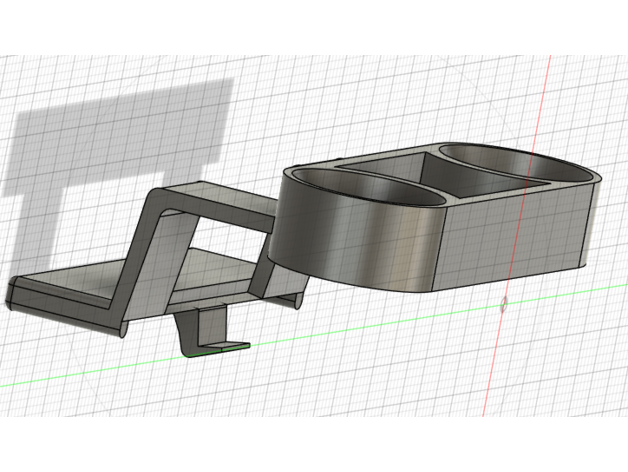Select the origin point marker
Image resolution: width=628 pixels, height=472 pixels.
[x=504, y=303]
